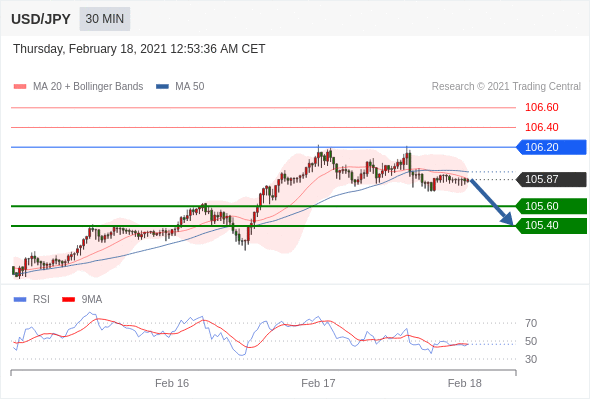The width and height of the screenshot is (590, 400).
Task: Click the green 105.40 target price tag
Action: (551, 226)
